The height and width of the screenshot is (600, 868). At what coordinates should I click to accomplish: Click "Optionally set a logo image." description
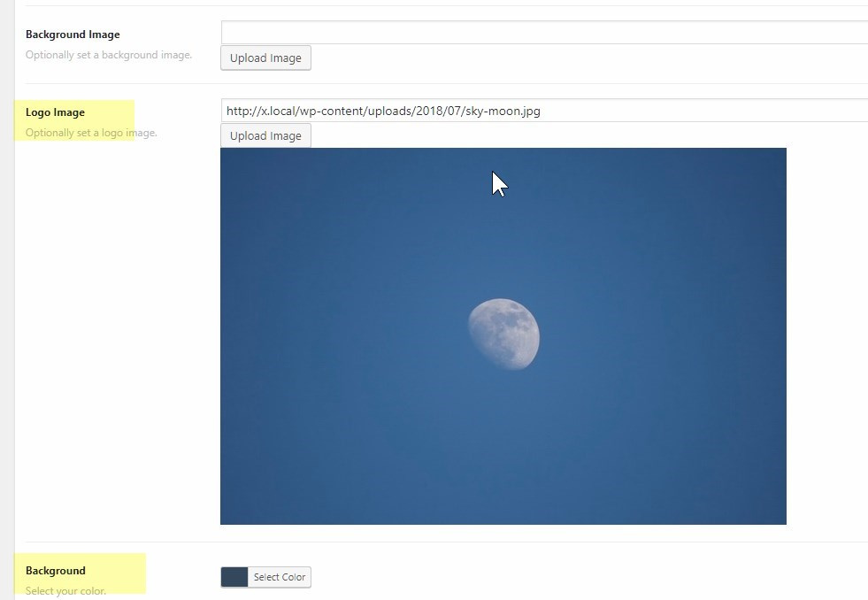(91, 133)
